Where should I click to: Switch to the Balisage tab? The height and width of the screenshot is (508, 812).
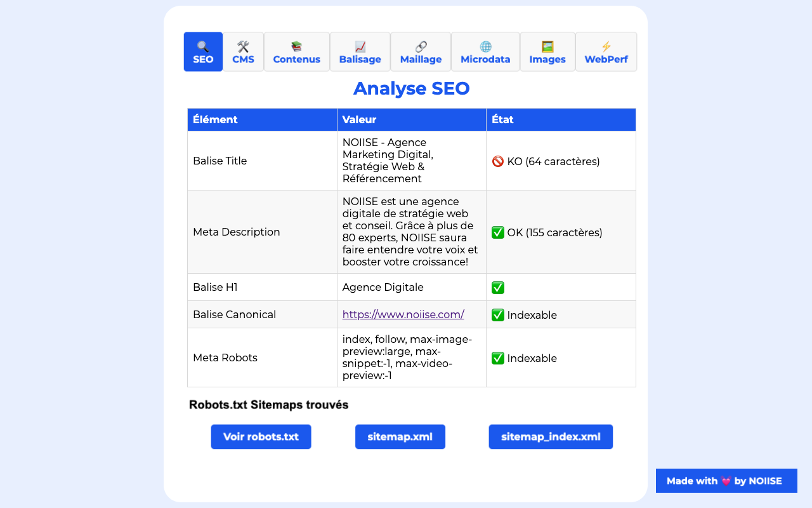pos(360,52)
